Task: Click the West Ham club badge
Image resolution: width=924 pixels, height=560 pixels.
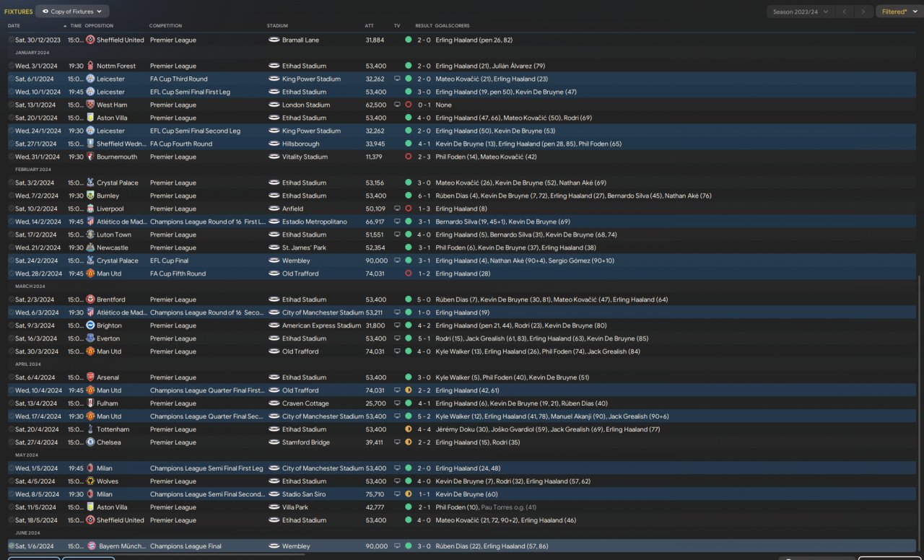Action: (90, 105)
